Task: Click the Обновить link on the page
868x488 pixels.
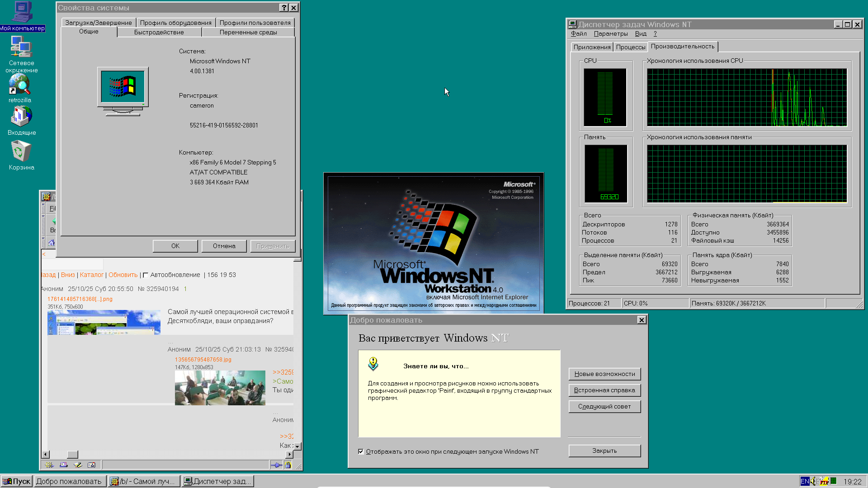Action: pos(123,275)
